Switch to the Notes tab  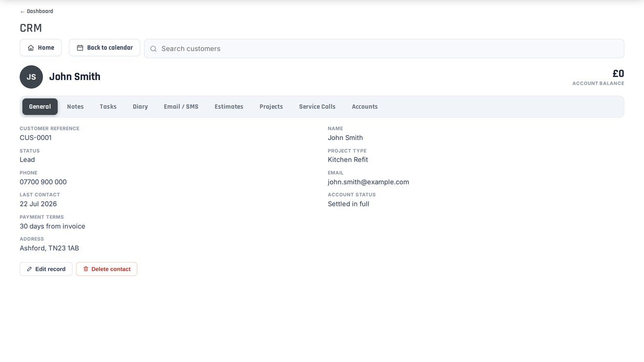click(75, 107)
